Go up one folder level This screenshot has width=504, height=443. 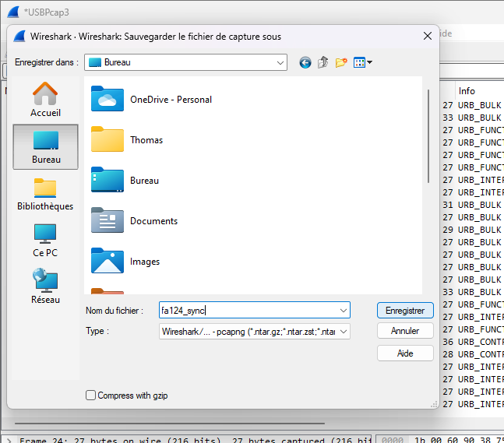(x=322, y=62)
